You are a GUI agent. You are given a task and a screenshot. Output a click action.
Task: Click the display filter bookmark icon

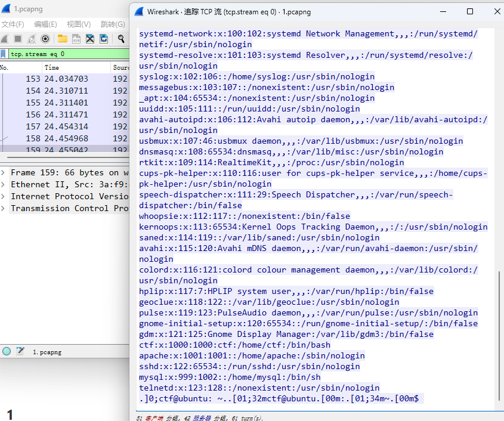pos(4,54)
